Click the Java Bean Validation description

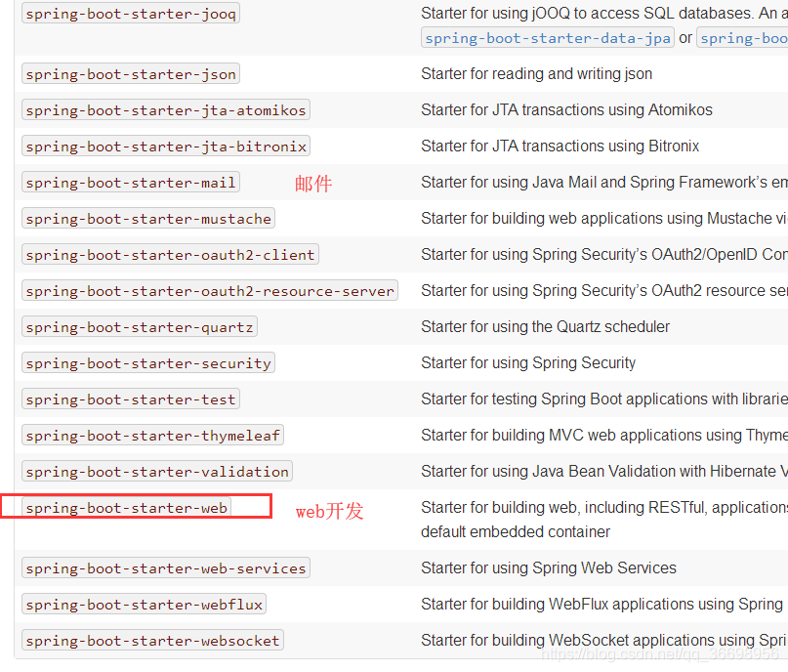click(604, 472)
